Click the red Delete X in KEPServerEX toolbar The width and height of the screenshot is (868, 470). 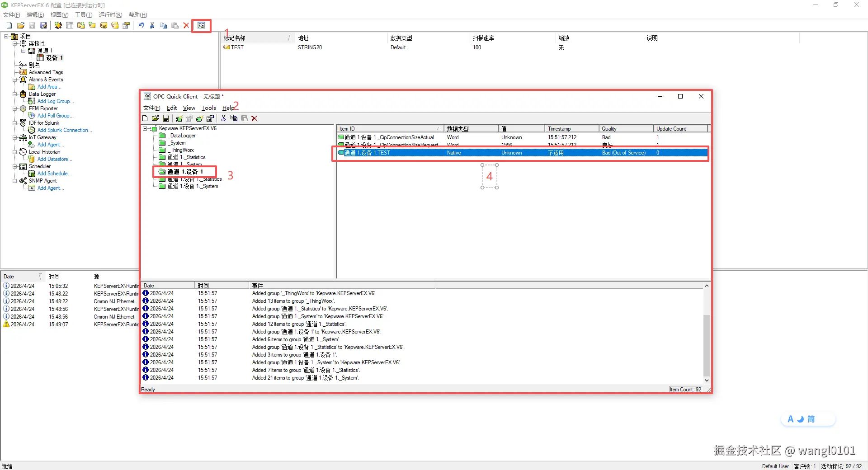pyautogui.click(x=186, y=25)
